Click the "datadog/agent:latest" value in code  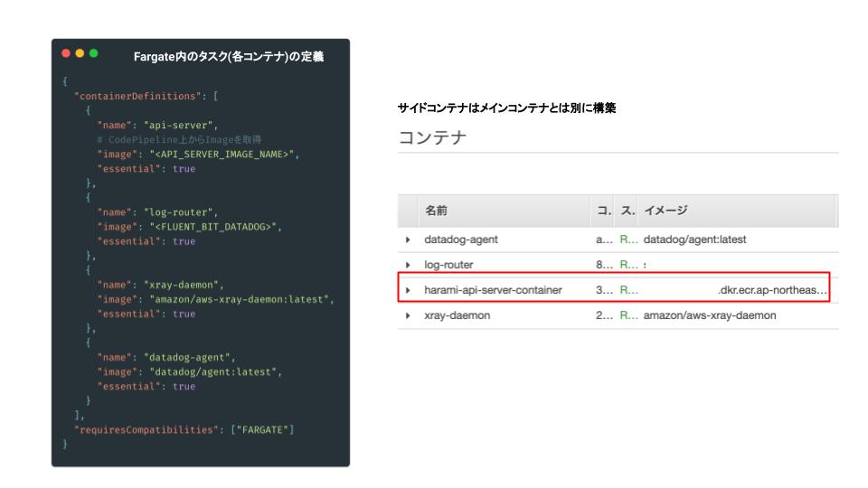point(215,371)
